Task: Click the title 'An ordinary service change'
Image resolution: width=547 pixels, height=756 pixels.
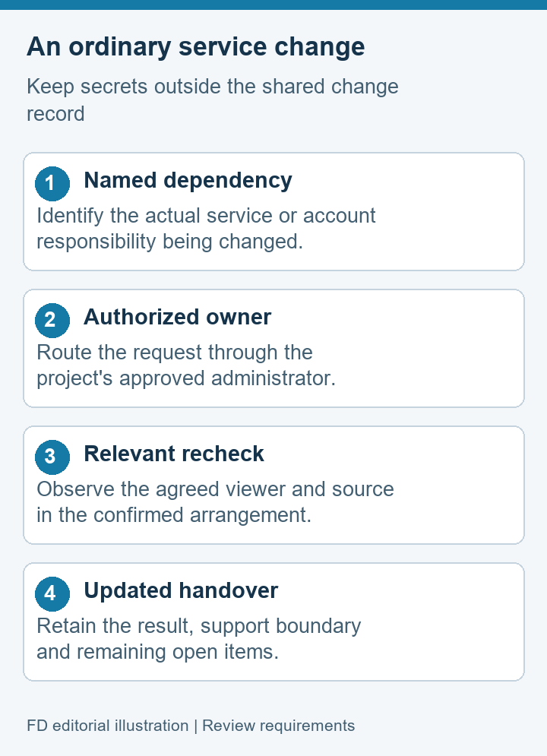Action: 196,47
